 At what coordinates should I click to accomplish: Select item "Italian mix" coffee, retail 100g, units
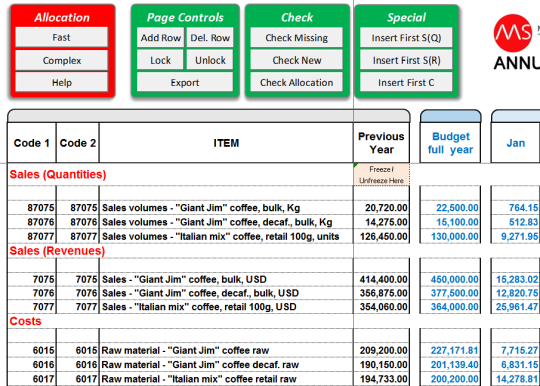coord(226,237)
